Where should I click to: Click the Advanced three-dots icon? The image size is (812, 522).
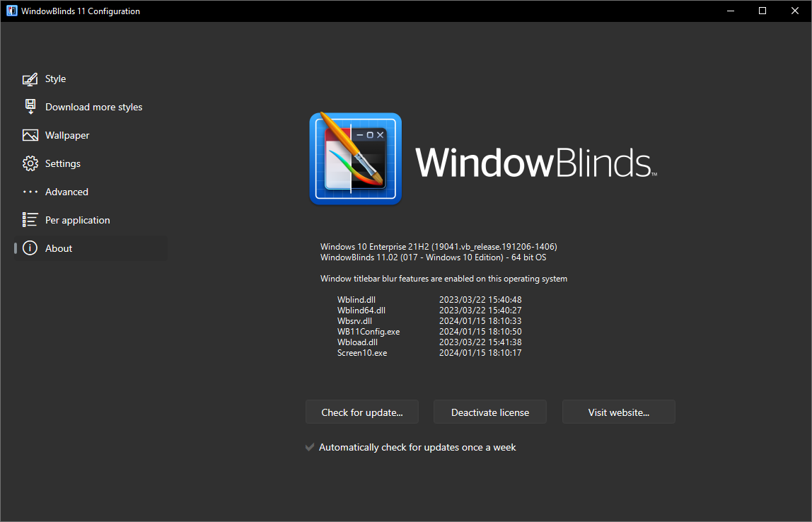[x=30, y=192]
